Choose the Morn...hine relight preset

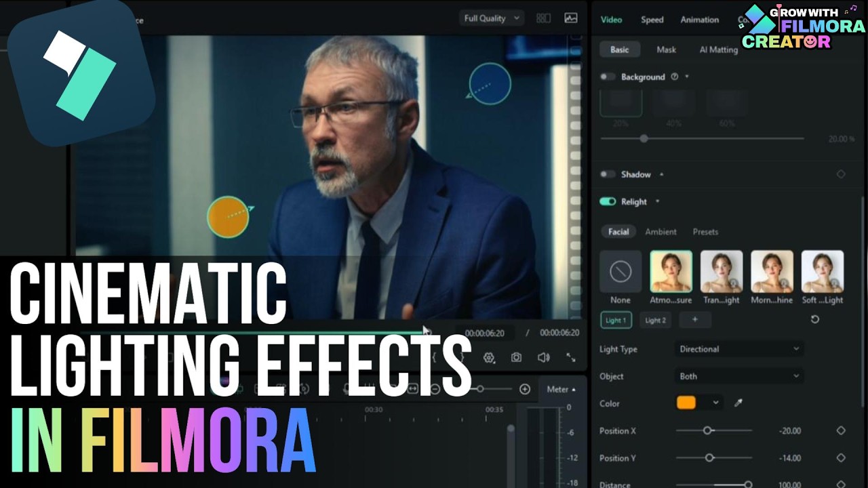click(772, 272)
